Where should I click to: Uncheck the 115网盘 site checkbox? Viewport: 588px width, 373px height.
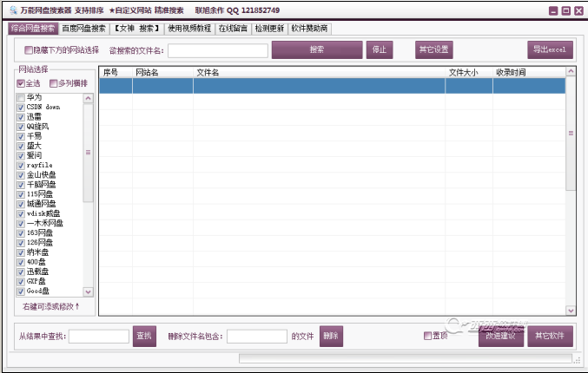pos(21,193)
